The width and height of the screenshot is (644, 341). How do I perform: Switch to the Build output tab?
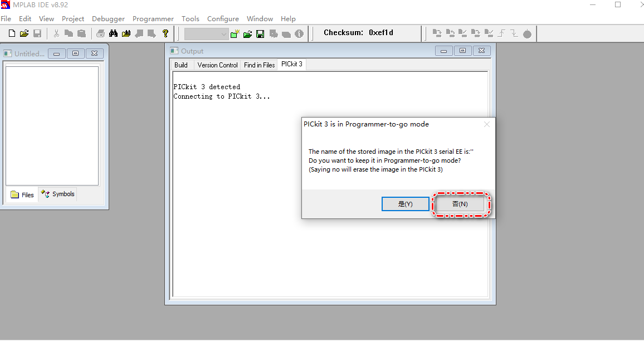[x=180, y=65]
